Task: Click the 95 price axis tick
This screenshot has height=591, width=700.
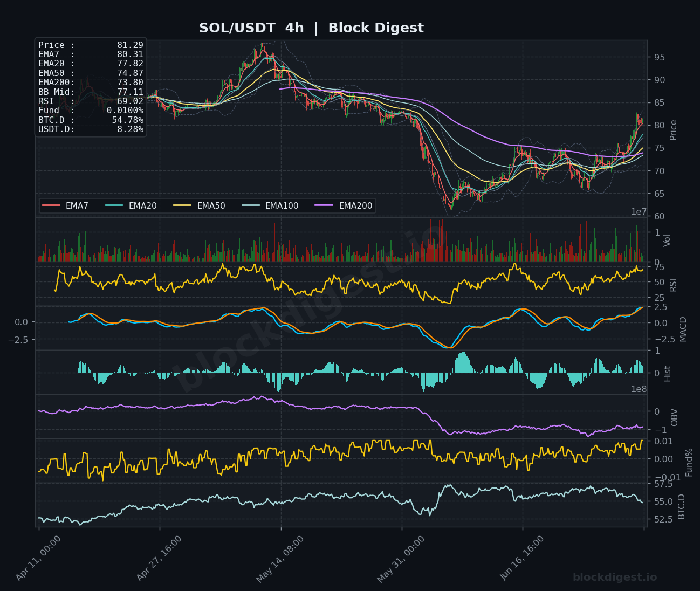Action: (659, 57)
